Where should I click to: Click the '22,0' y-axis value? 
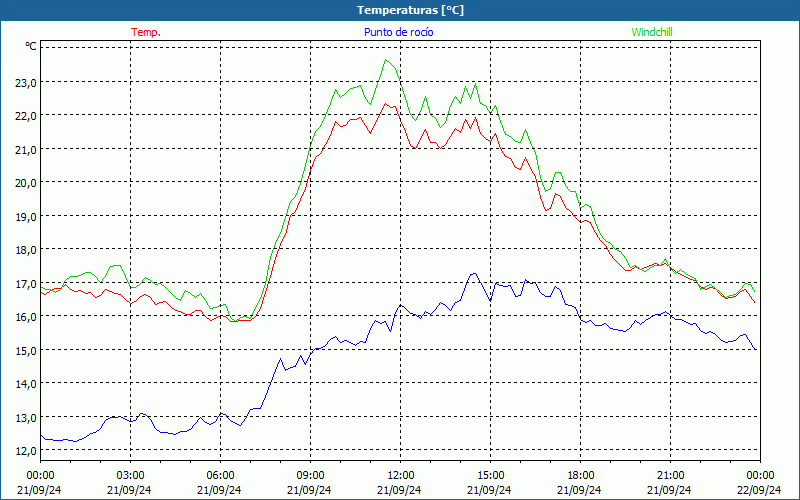tap(26, 116)
